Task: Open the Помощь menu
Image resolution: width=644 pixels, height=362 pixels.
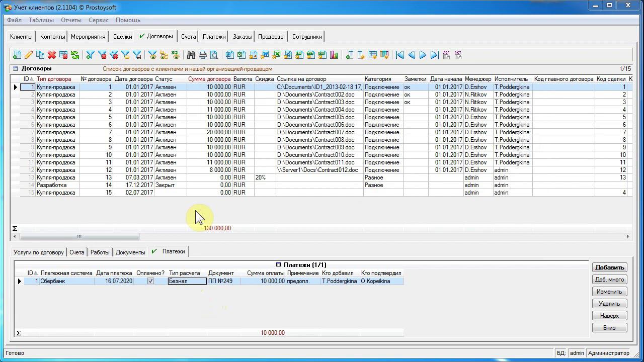Action: [x=128, y=20]
